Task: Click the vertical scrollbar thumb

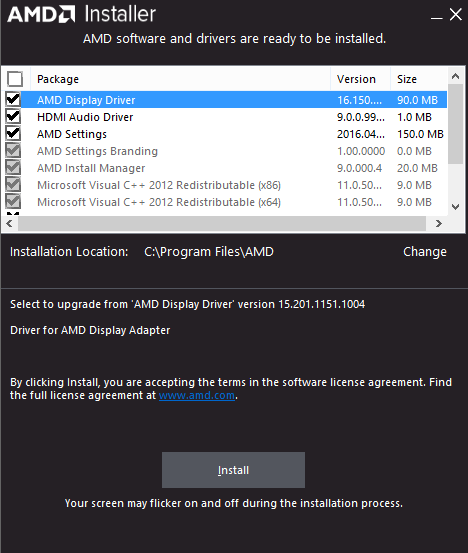Action: click(455, 124)
